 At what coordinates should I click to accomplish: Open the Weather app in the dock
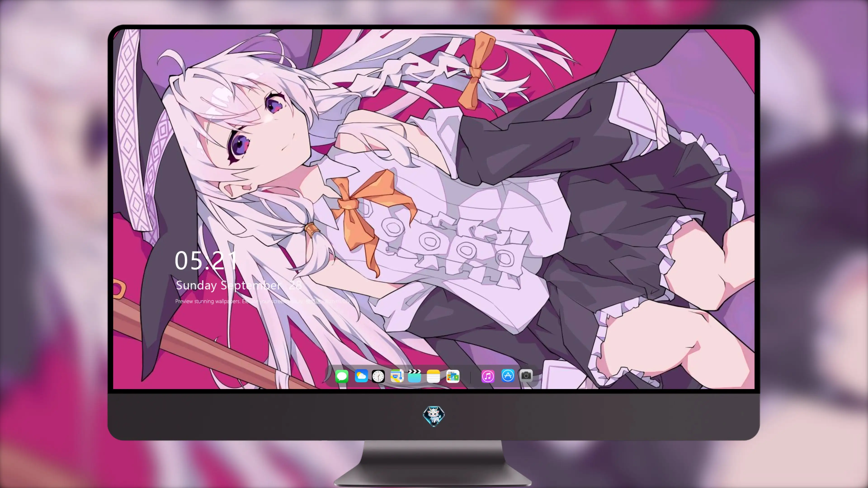[361, 376]
